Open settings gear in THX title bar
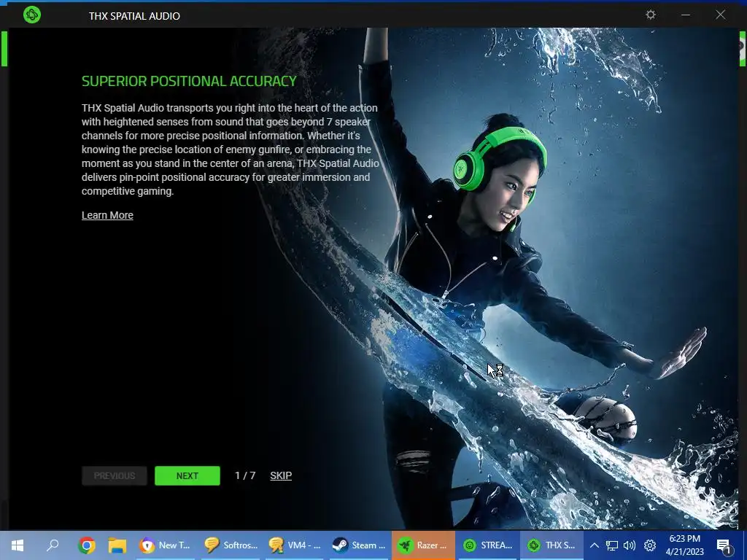Screen dimensions: 747x560 pyautogui.click(x=650, y=15)
